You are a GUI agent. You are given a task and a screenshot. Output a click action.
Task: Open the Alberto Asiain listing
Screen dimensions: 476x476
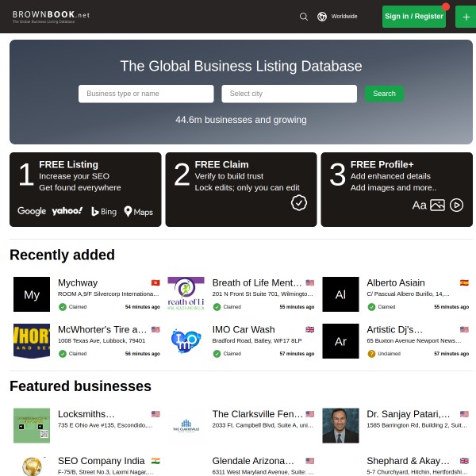click(x=396, y=282)
